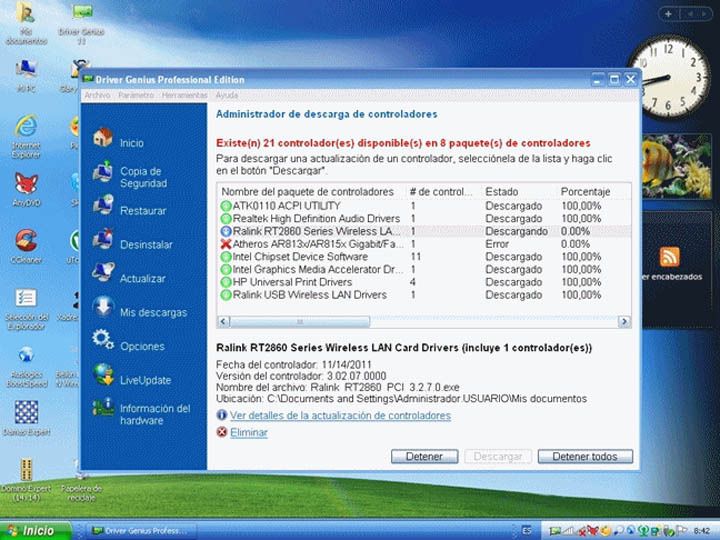Click the disabled Descargar button
The width and height of the screenshot is (720, 540).
point(498,456)
